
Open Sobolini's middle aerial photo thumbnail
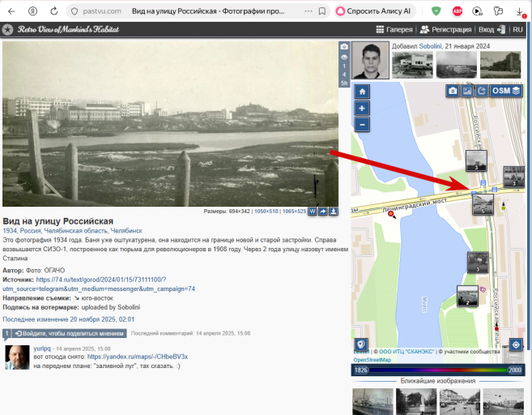point(457,65)
